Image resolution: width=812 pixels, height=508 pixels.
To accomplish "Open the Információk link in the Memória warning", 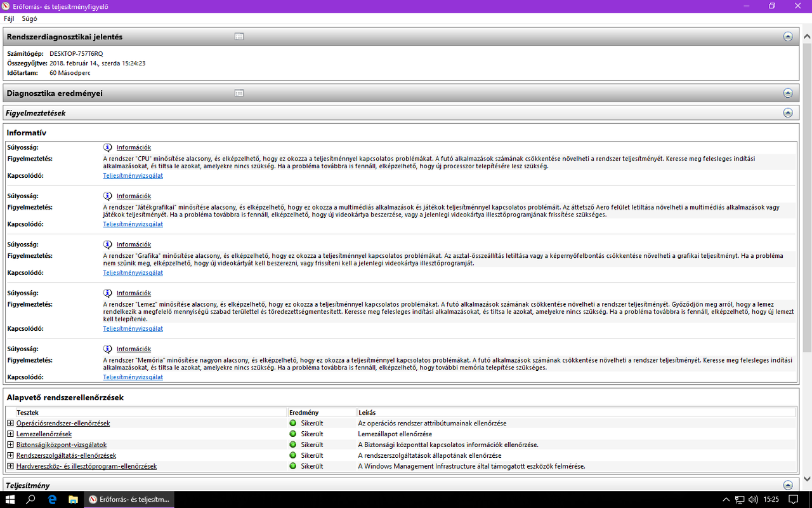I will pos(134,349).
